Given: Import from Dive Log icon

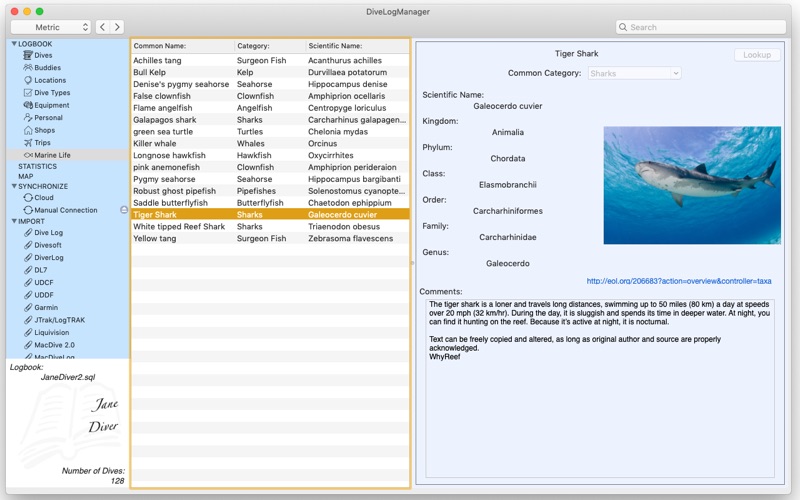Looking at the screenshot, I should tap(28, 233).
